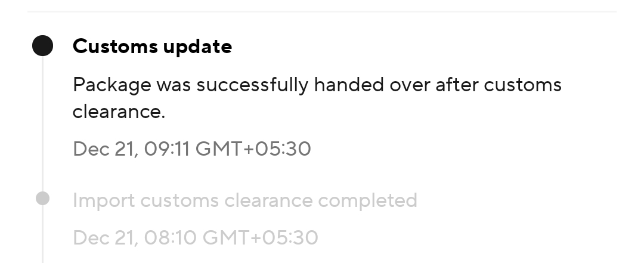Open the Customs update heading
Viewport: 644px width, 263px height.
[x=153, y=46]
